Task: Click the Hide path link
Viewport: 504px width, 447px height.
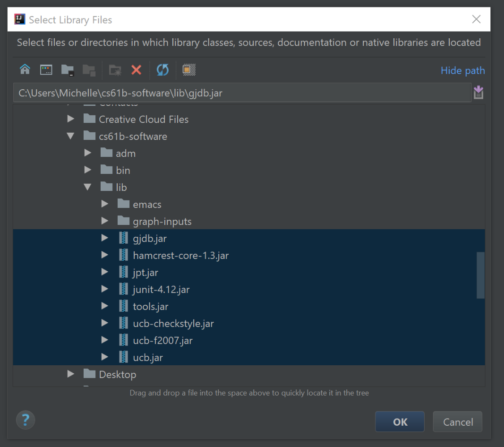Action: [462, 70]
